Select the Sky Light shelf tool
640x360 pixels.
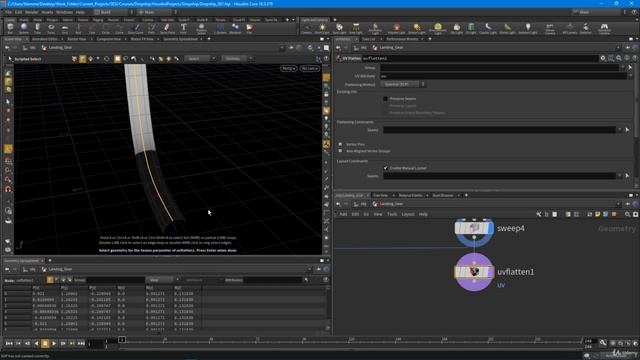pos(456,29)
